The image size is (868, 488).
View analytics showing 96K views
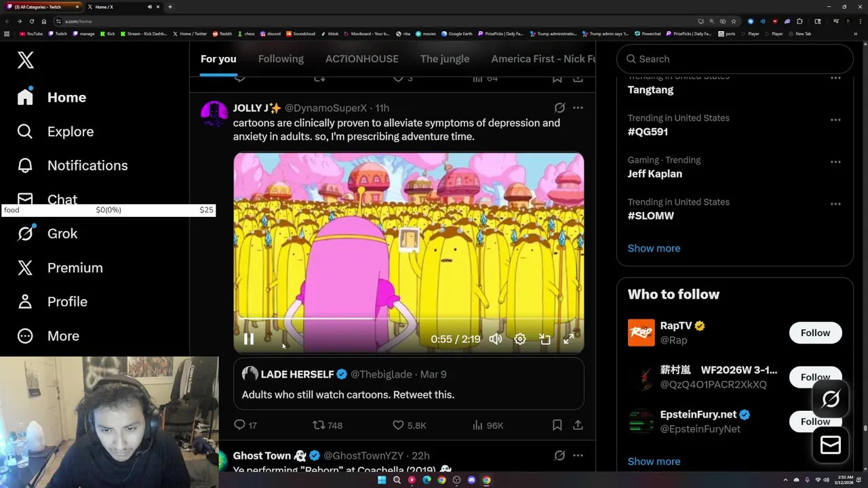(x=488, y=425)
